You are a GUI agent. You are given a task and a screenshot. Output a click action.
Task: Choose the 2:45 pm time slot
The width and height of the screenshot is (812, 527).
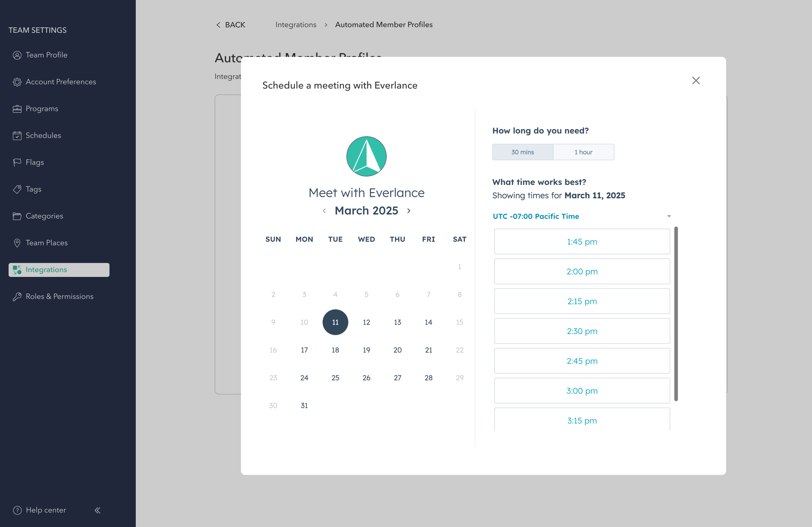582,361
